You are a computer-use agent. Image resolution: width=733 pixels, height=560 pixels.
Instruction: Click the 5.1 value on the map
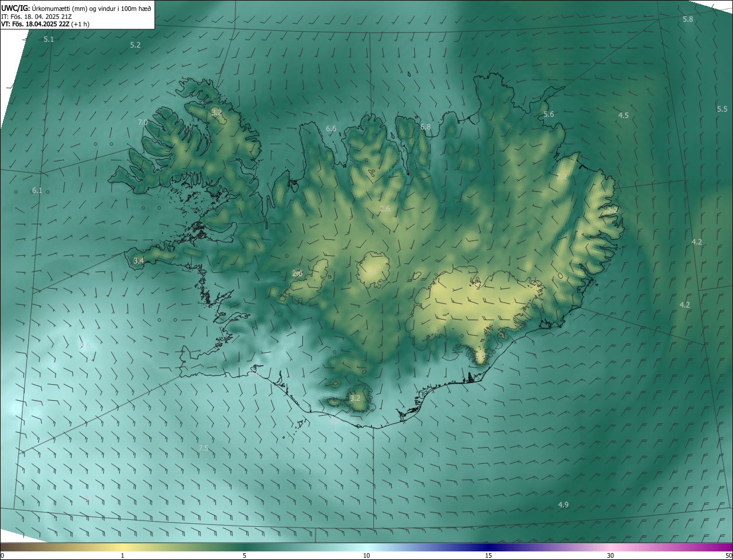[x=49, y=39]
